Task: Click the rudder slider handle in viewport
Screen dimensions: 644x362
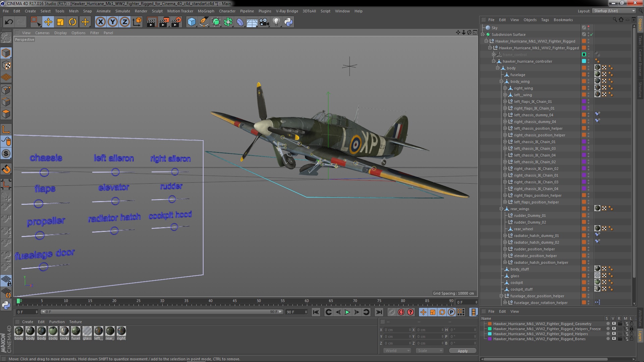Action: pos(172,199)
